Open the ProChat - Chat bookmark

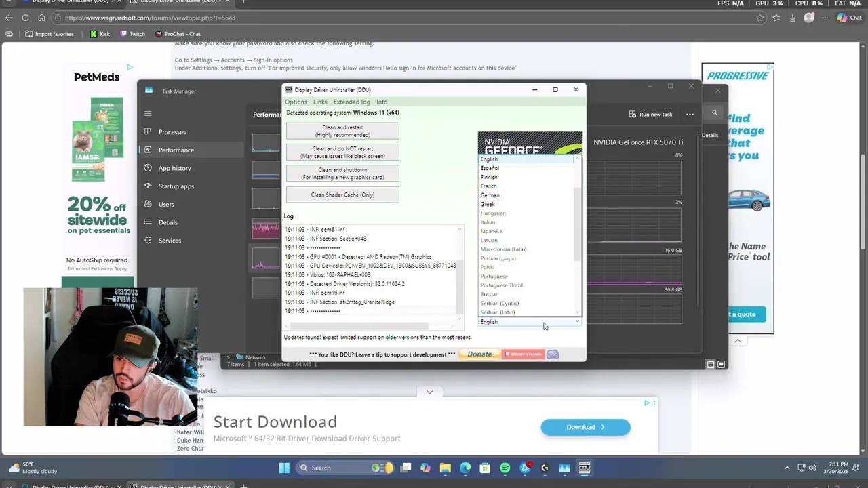pyautogui.click(x=178, y=34)
